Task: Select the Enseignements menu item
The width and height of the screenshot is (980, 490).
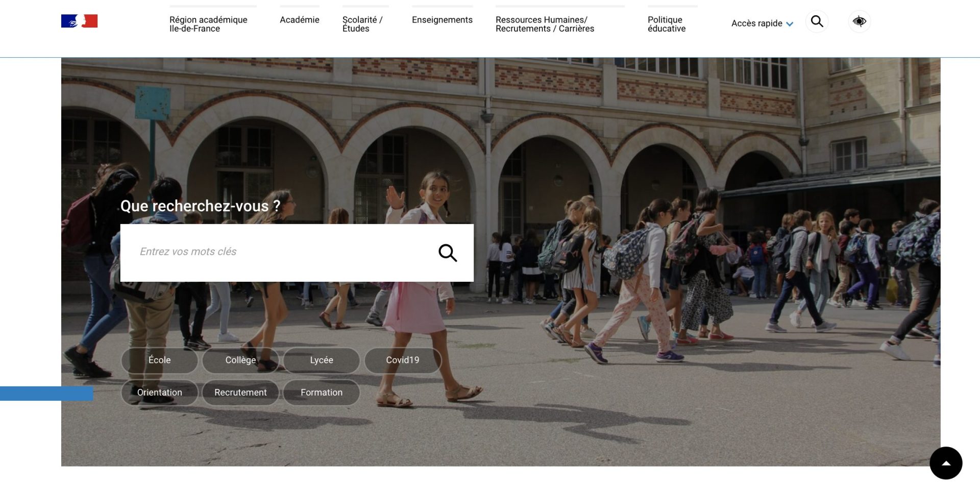Action: 442,20
